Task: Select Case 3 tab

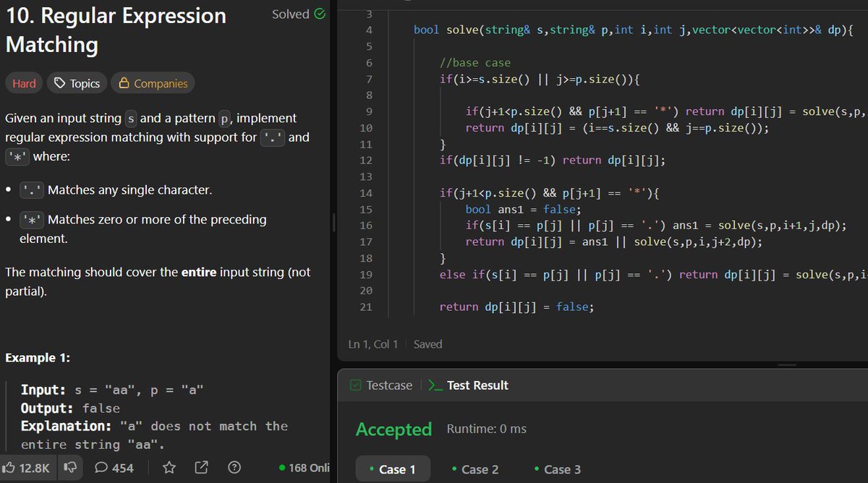Action: 557,469
